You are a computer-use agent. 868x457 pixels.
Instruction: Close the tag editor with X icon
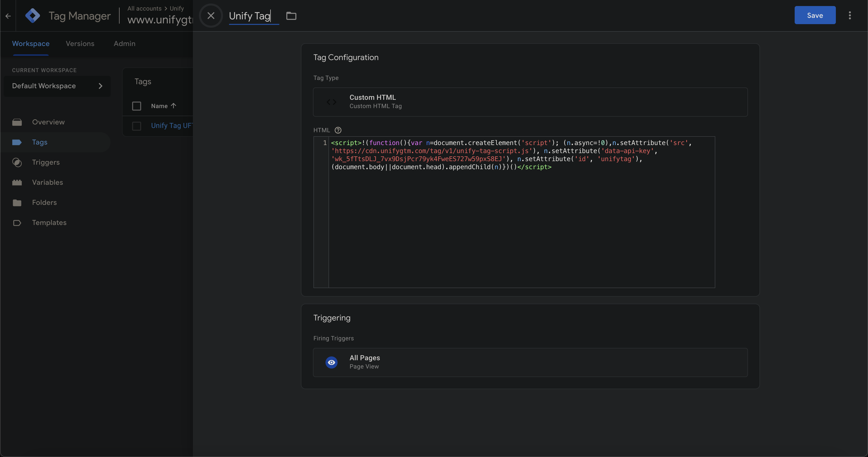211,16
